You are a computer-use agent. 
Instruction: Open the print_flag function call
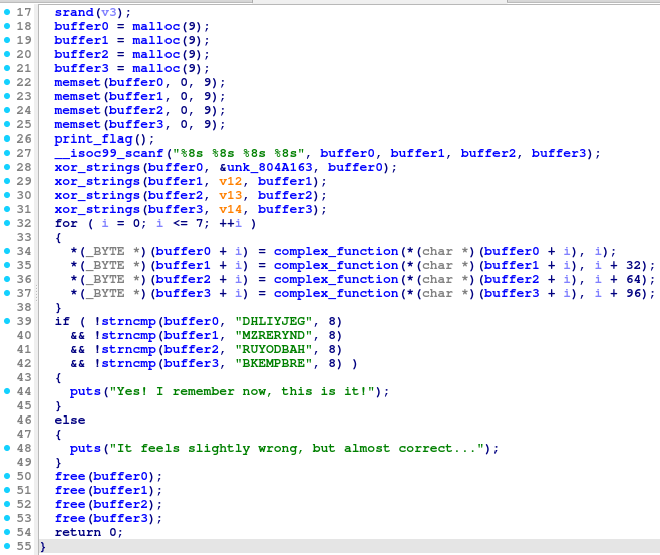tap(93, 138)
